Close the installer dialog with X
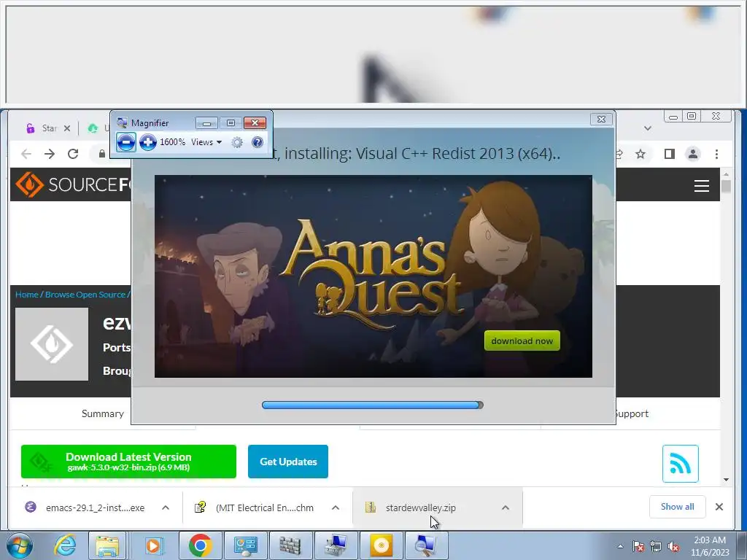Viewport: 747px width, 560px height. pyautogui.click(x=601, y=119)
